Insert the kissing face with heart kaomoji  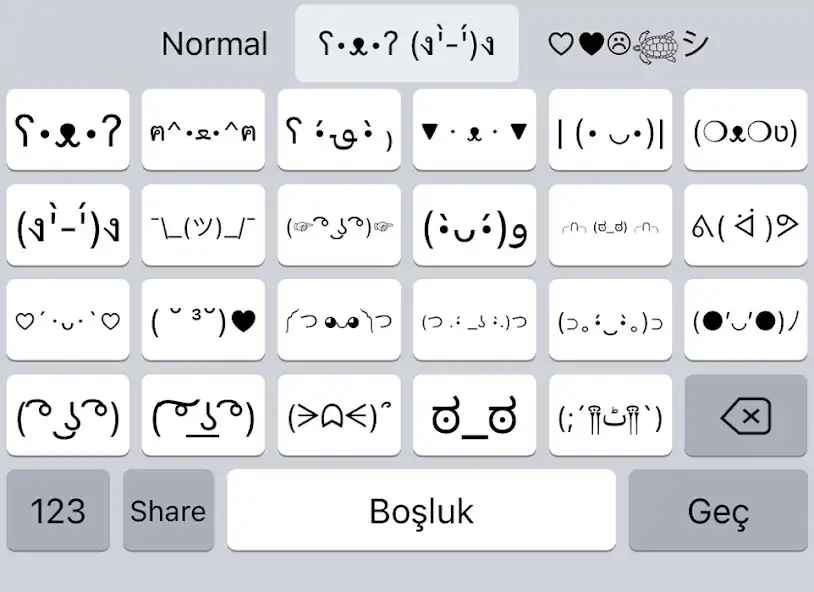click(203, 321)
